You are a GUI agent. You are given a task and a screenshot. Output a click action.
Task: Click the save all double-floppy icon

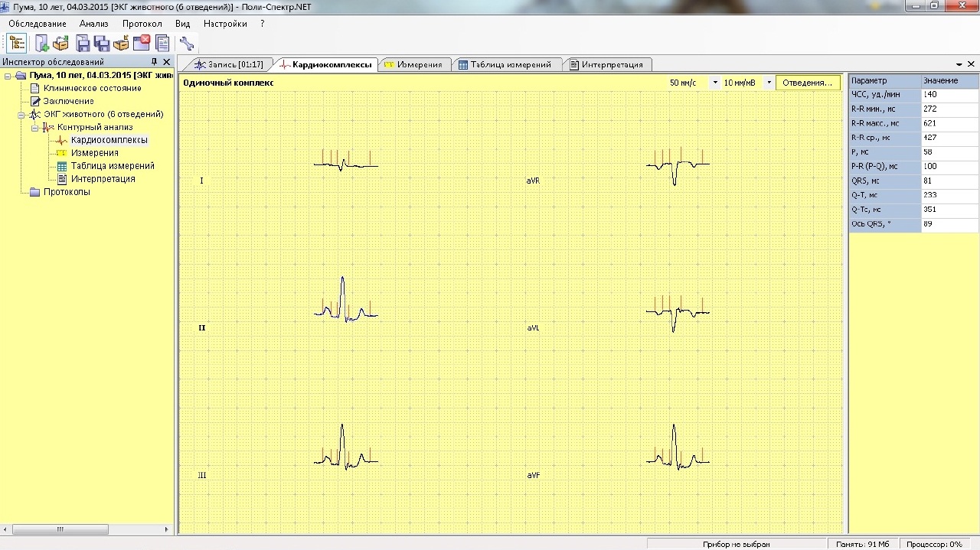coord(102,44)
